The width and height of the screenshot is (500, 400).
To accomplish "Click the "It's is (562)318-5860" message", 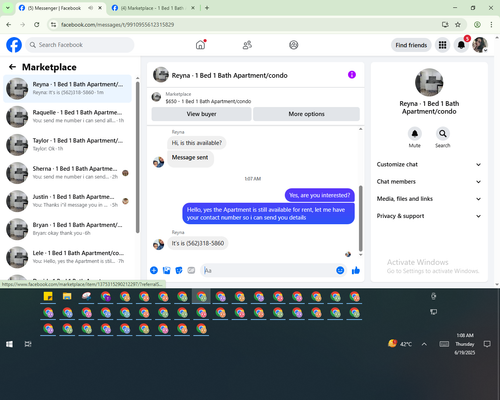I will coord(198,243).
